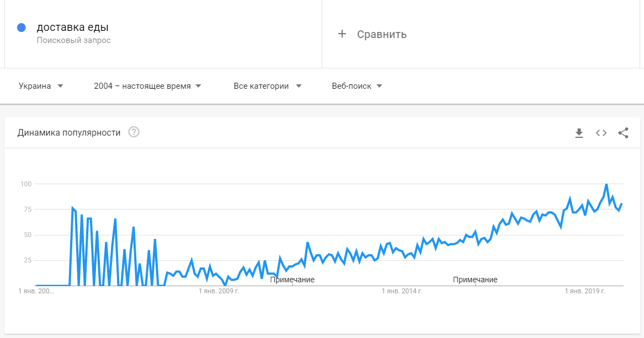Click the blue dot of доставка еды term
The height and width of the screenshot is (338, 644).
(x=22, y=28)
